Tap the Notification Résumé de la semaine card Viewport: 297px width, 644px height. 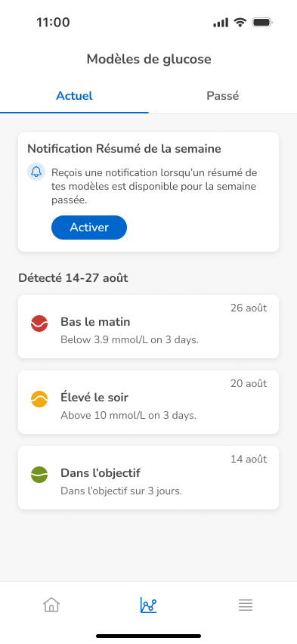pyautogui.click(x=148, y=192)
